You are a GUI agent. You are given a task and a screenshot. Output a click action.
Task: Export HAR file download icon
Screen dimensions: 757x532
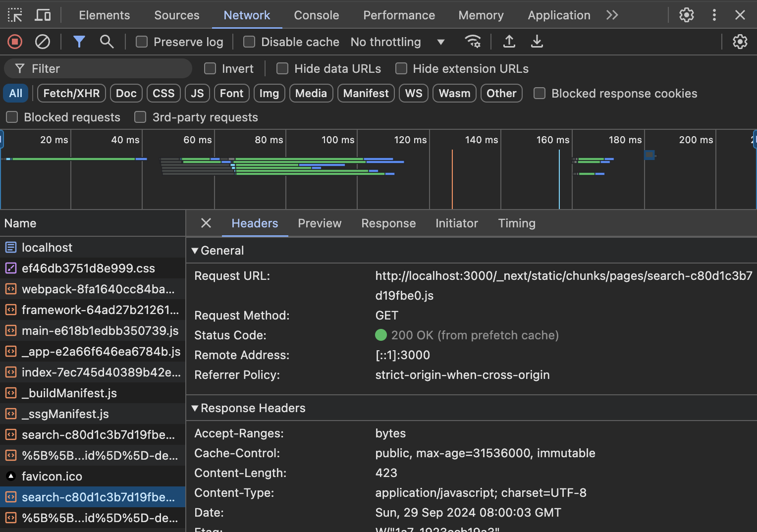tap(537, 42)
